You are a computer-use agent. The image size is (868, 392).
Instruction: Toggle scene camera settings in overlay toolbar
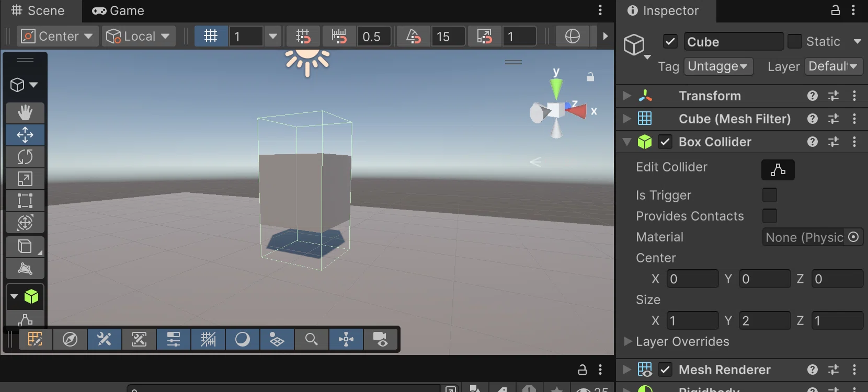click(x=380, y=340)
